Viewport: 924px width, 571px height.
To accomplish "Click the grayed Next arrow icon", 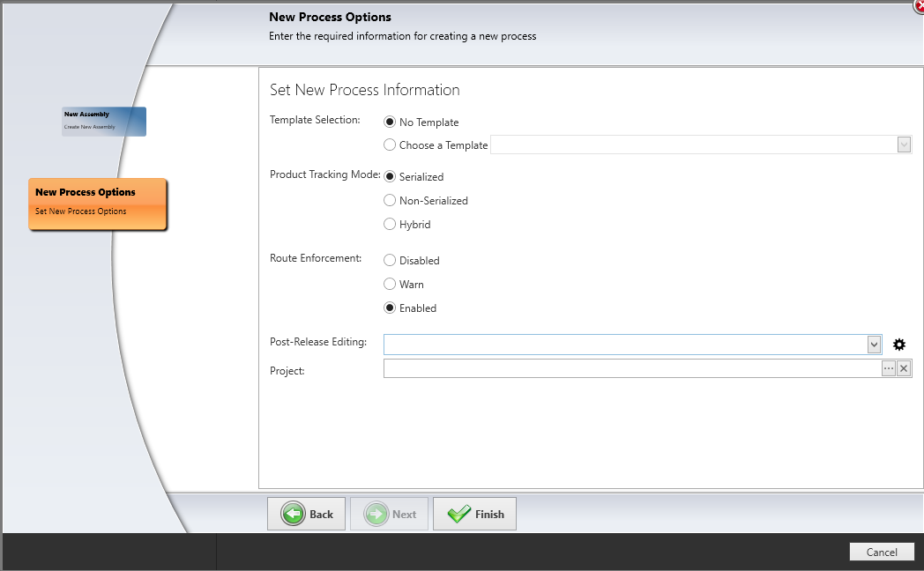I will coord(375,514).
